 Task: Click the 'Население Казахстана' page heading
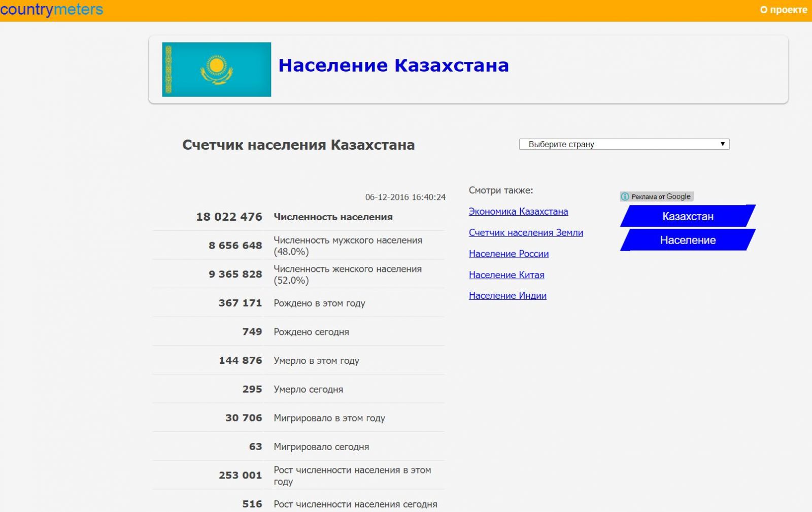pos(393,65)
